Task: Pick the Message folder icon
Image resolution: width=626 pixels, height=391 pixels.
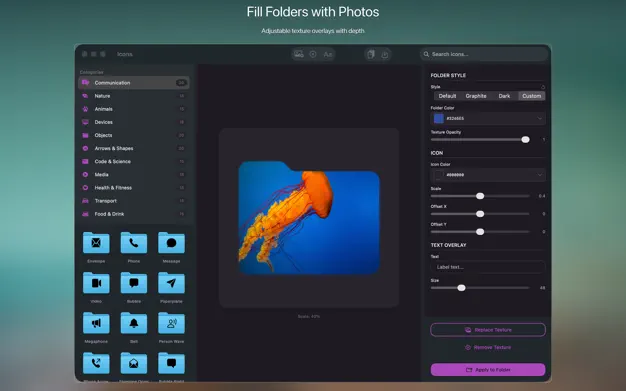Action: 171,242
